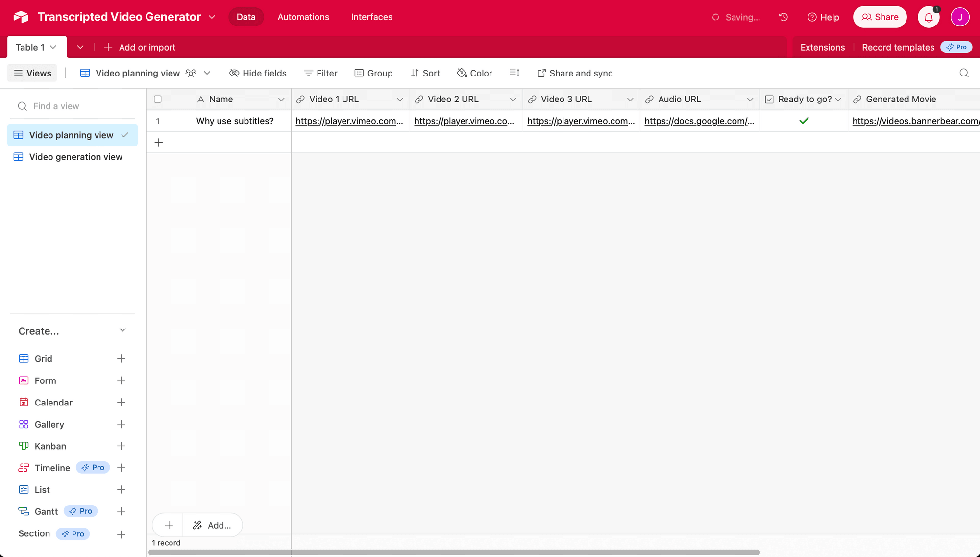
Task: Open the notifications bell
Action: coord(928,17)
